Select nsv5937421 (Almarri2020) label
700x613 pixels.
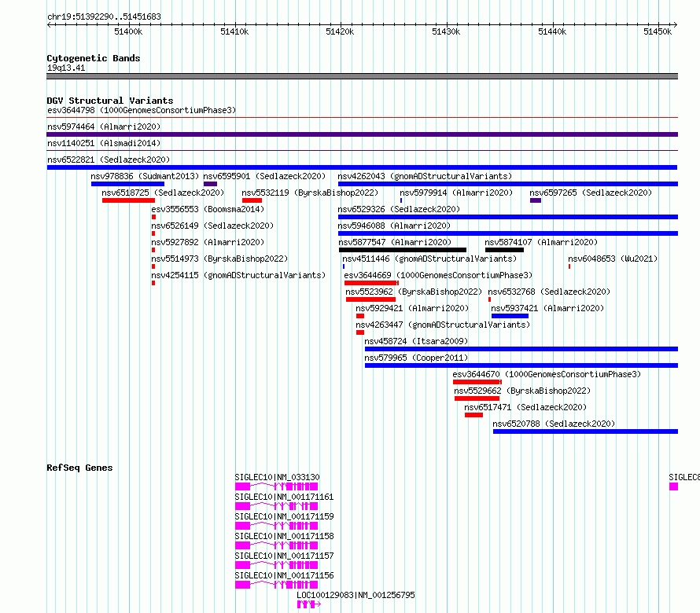547,308
